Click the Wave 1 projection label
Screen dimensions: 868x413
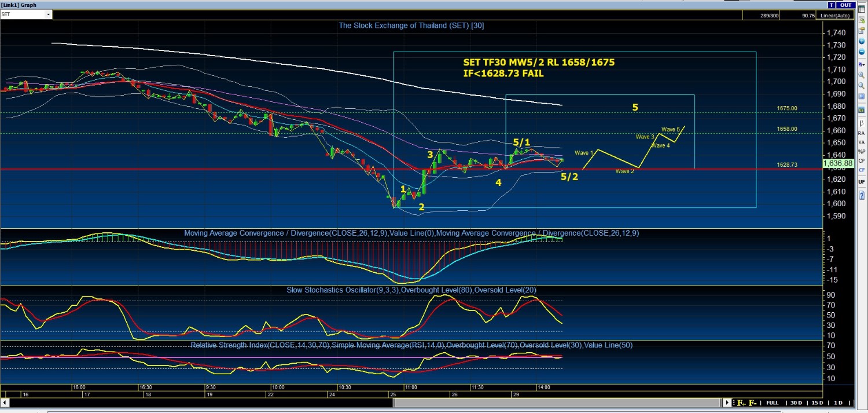point(584,153)
